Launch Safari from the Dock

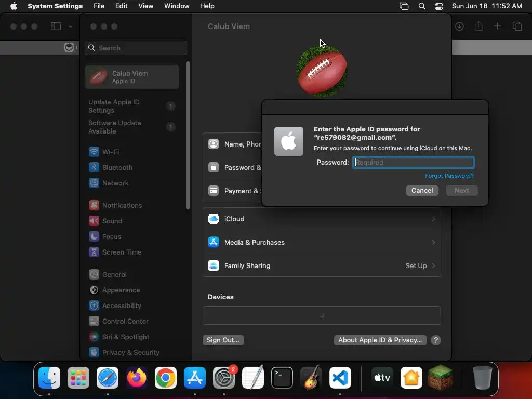pyautogui.click(x=108, y=378)
